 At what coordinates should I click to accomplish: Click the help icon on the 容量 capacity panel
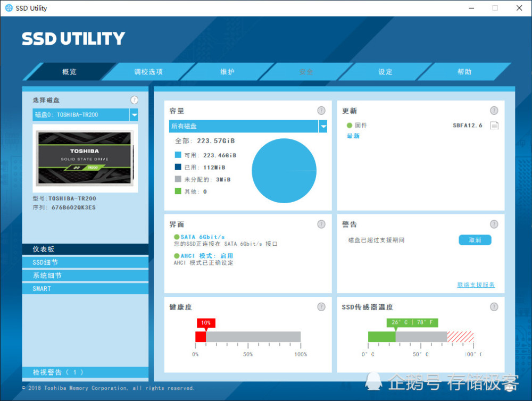click(321, 111)
